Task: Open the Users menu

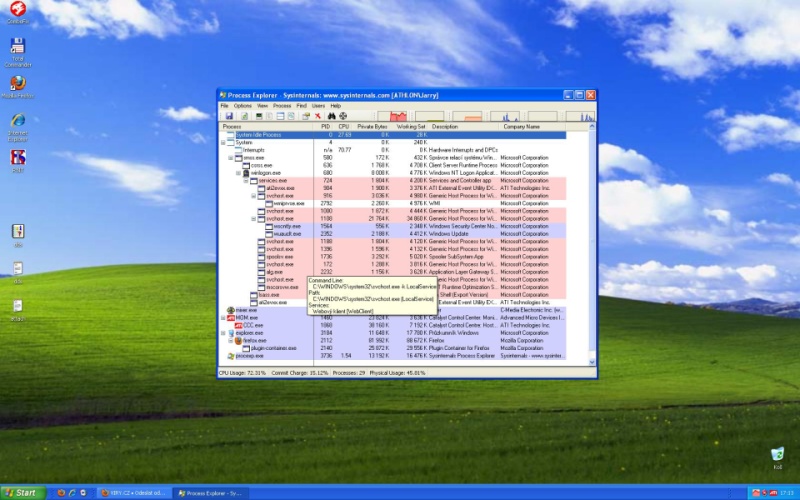Action: (x=318, y=105)
